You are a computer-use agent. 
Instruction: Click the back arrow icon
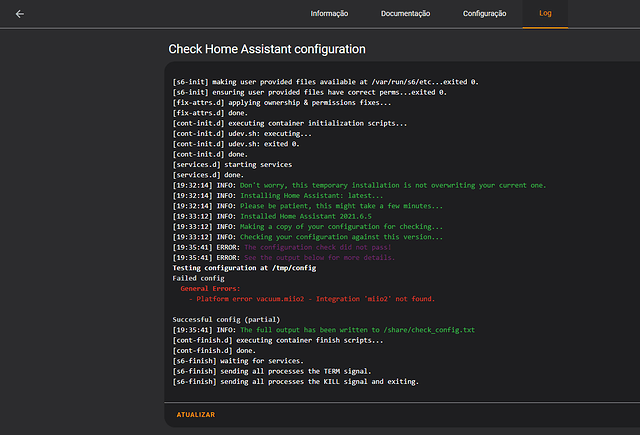point(20,14)
